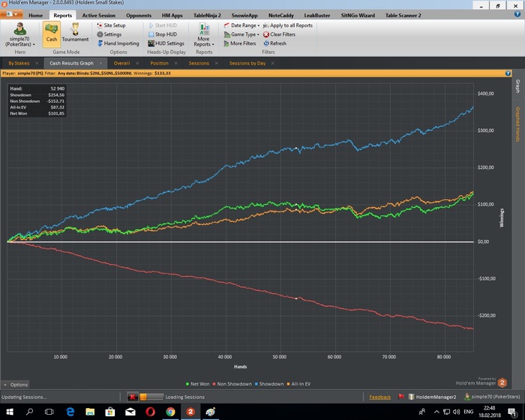Click the Loading Sessions progress bar

[x=151, y=397]
